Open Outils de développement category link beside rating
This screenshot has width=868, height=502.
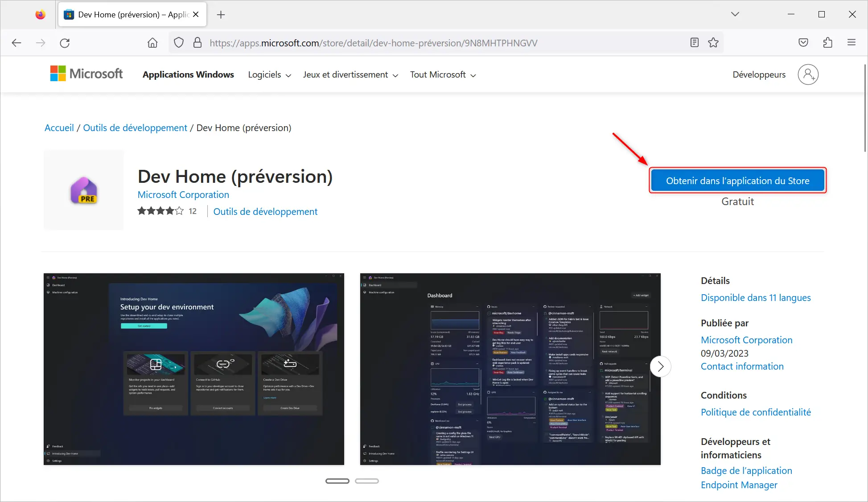[x=265, y=212]
